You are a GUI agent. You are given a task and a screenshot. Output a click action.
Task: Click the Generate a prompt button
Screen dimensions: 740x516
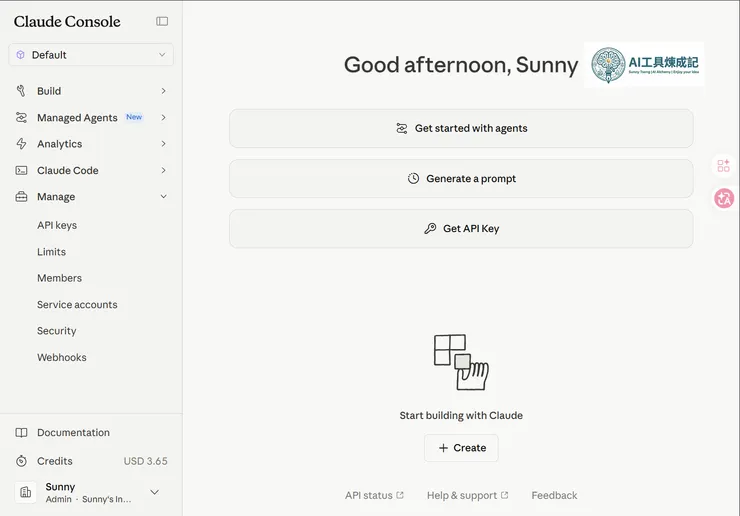(461, 178)
